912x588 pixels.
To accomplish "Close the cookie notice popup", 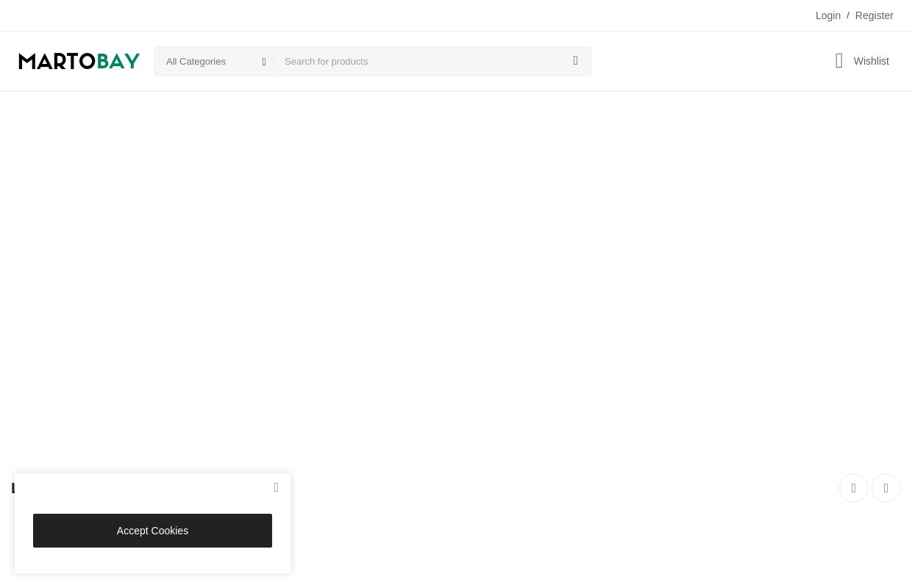I will click(x=276, y=487).
